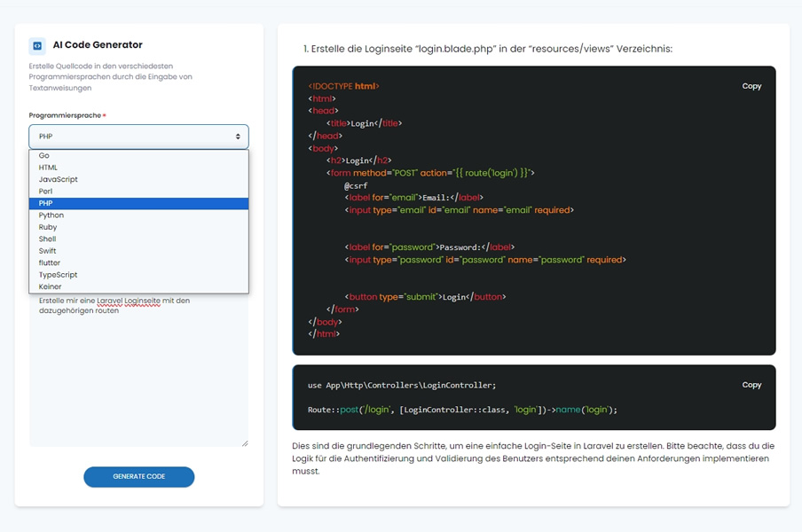Click the AI Code Generator logo icon
Image resolution: width=802 pixels, height=532 pixels.
click(37, 45)
